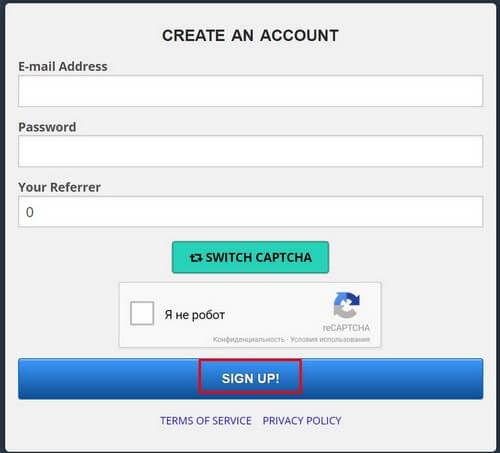500x453 pixels.
Task: Open the Privacy Policy link
Action: [x=302, y=421]
